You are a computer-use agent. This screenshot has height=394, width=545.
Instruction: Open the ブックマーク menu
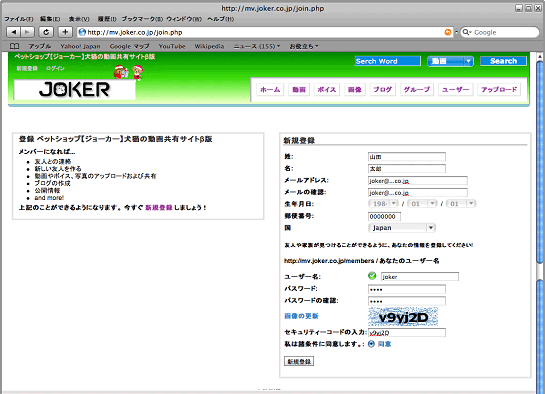[142, 19]
